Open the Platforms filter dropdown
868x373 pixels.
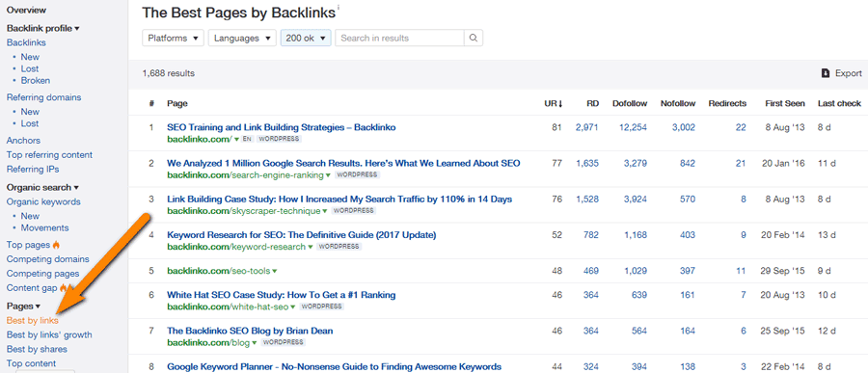tap(174, 39)
